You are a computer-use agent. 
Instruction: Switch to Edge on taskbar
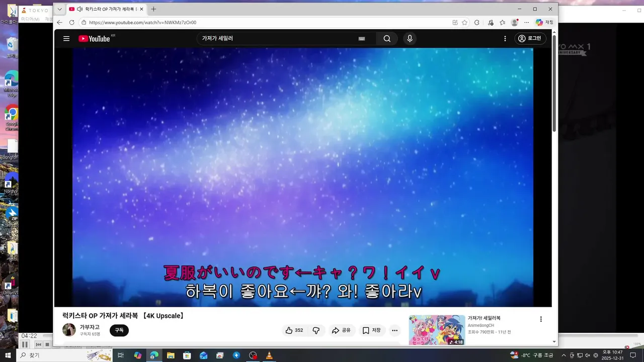pos(154,355)
